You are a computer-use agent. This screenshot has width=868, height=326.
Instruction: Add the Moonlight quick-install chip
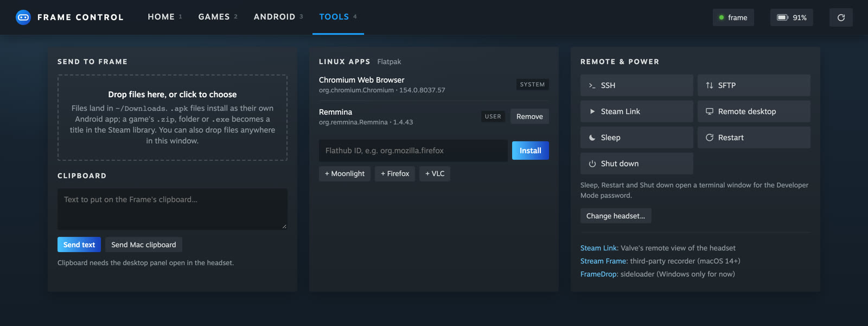click(x=344, y=174)
